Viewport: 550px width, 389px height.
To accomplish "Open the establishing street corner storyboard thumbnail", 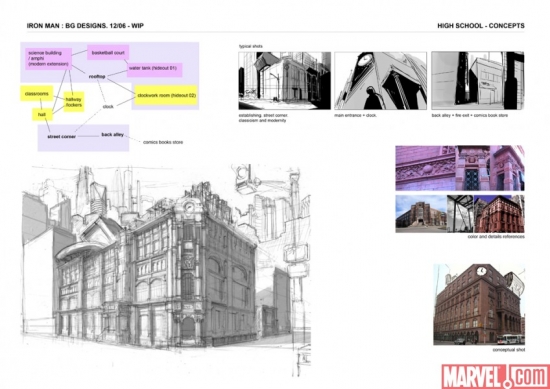I will click(284, 81).
